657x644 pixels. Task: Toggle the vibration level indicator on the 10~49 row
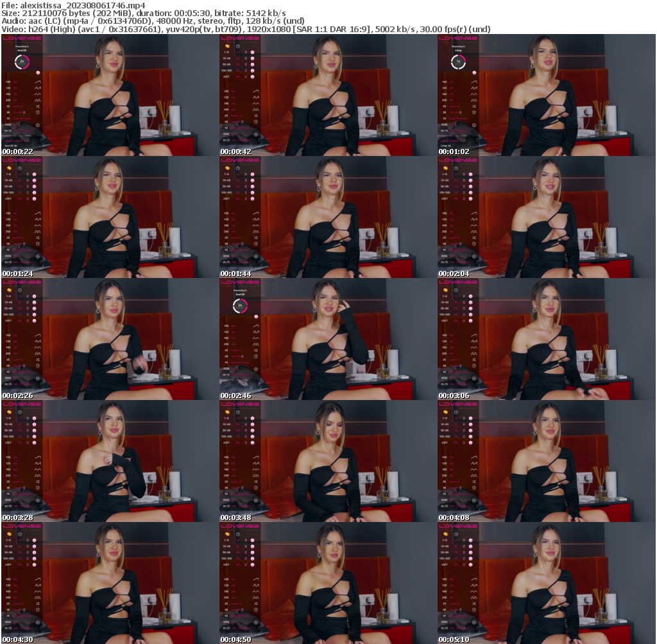(246, 180)
